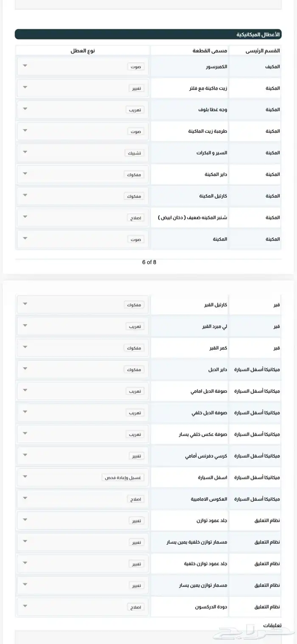Click the 6 of 8 page indicator
The image size is (297, 644).
click(148, 262)
